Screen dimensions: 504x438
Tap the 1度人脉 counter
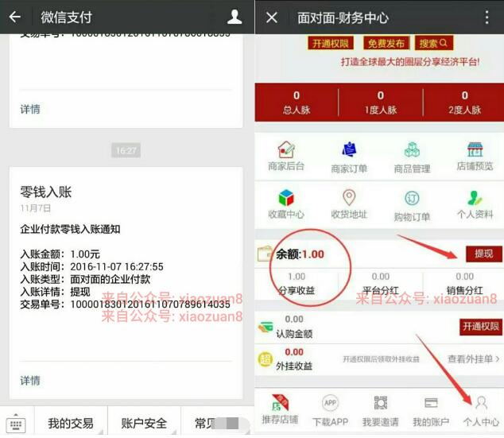point(381,103)
